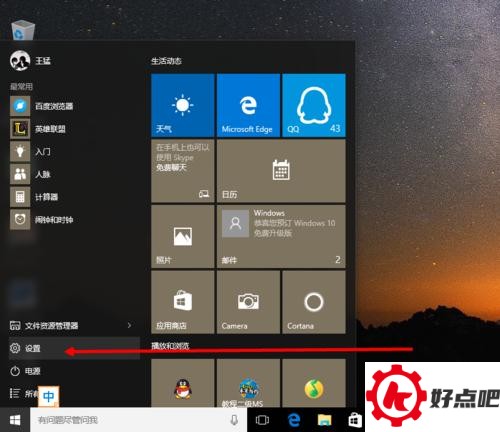The height and width of the screenshot is (432, 500).
Task: Open File Explorer from the taskbar
Action: click(x=324, y=420)
